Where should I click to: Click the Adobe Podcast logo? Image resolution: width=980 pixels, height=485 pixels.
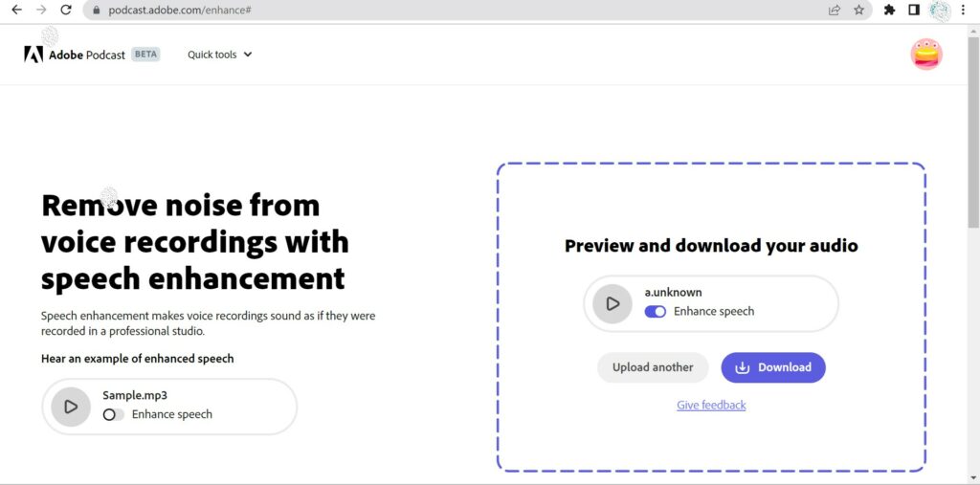75,55
